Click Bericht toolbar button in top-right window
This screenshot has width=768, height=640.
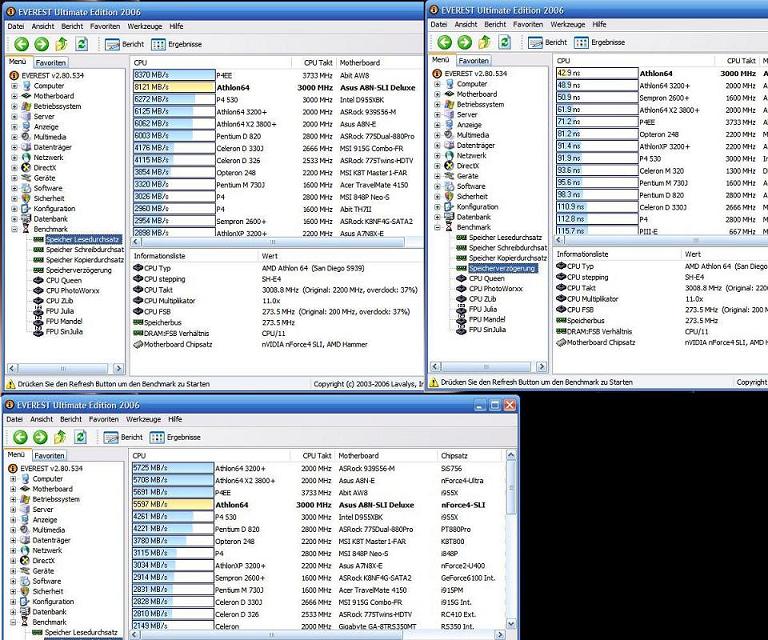click(548, 42)
